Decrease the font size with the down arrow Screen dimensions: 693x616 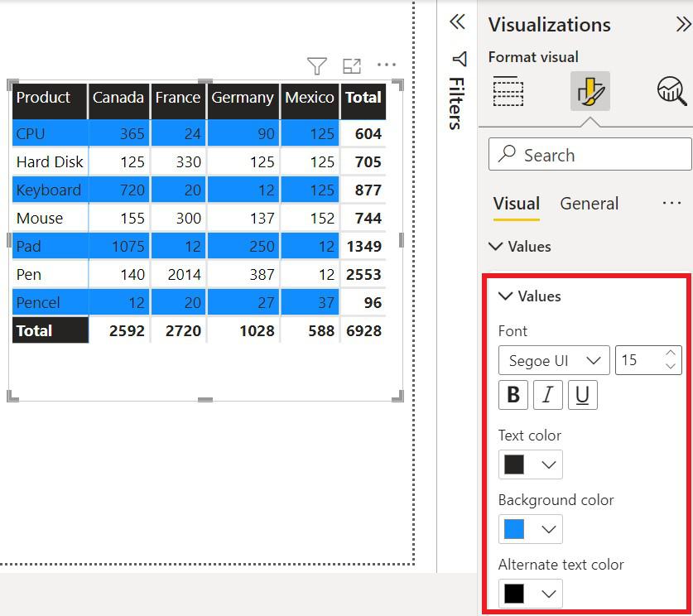[671, 366]
